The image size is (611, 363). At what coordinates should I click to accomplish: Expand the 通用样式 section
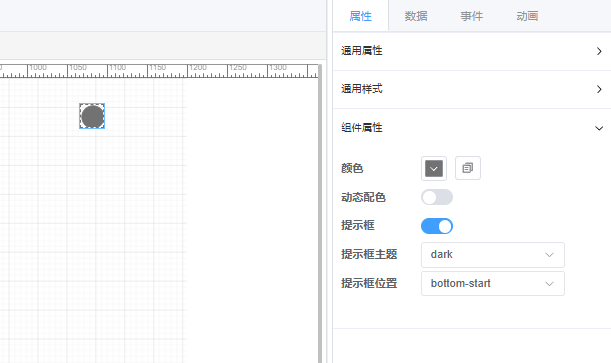pos(472,89)
